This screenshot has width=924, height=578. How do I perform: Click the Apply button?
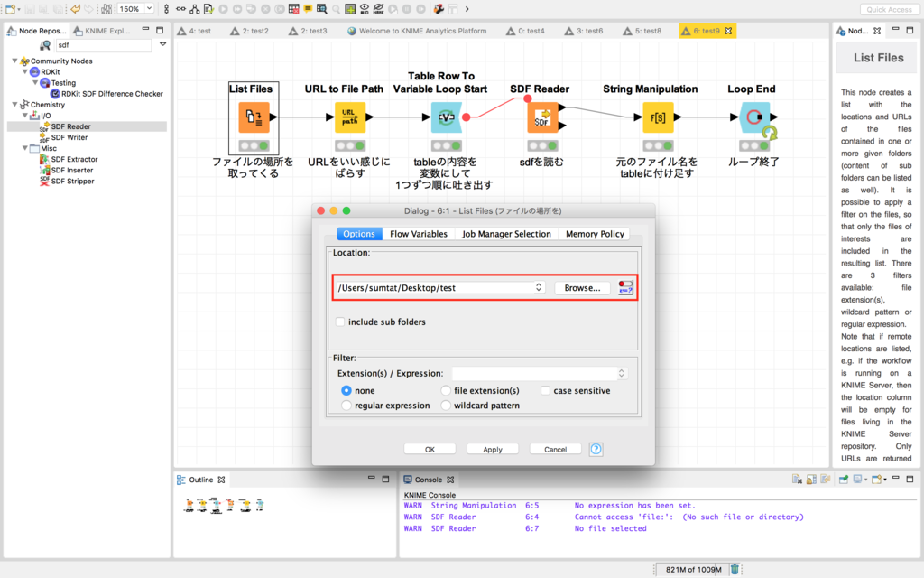tap(493, 450)
